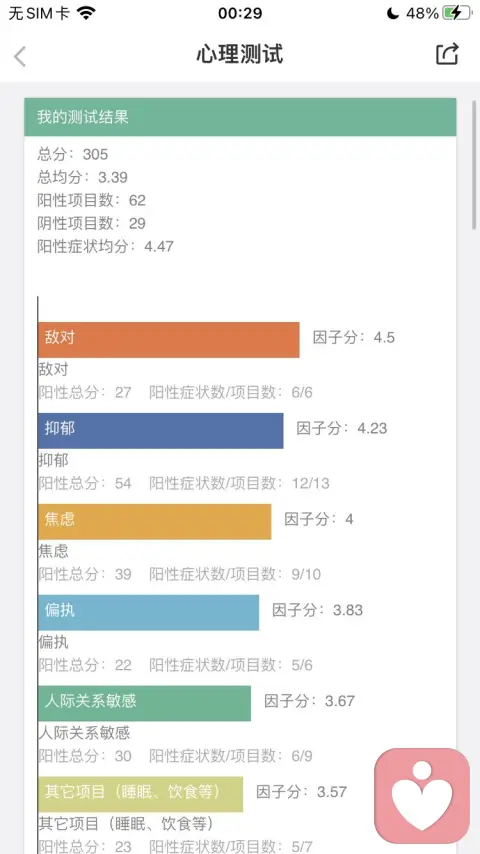Tap the 阳性症状均分：4.47 line
Screen dimensions: 480x854
tap(105, 246)
